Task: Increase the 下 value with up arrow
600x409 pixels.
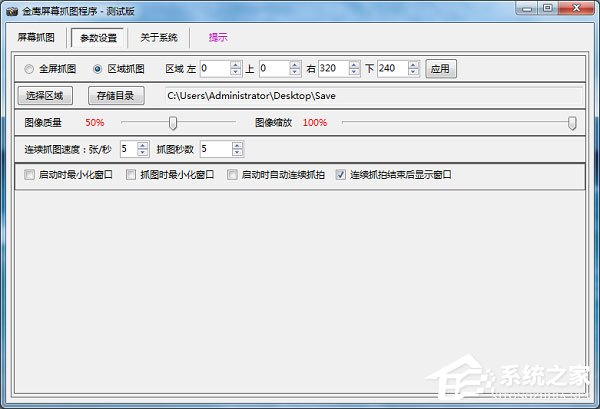Action: point(413,65)
